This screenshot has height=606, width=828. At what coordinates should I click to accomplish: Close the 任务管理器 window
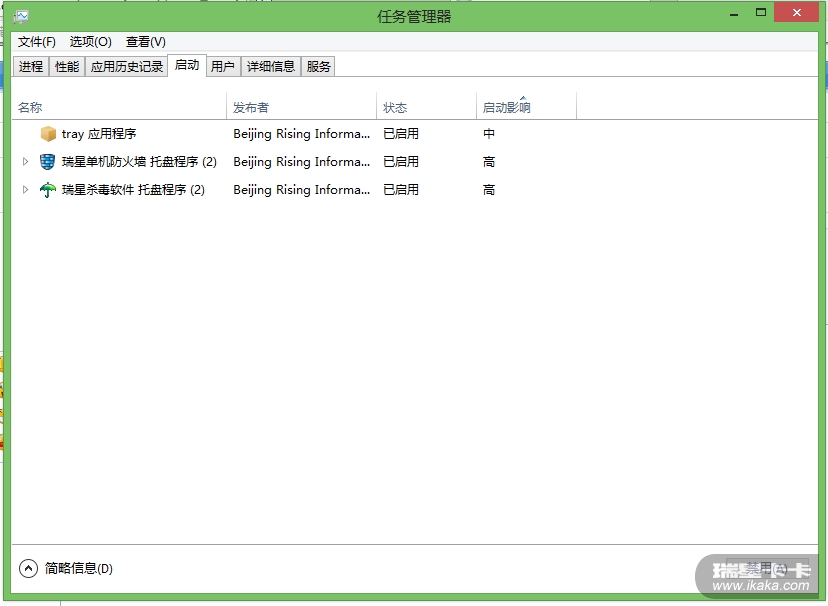click(796, 12)
